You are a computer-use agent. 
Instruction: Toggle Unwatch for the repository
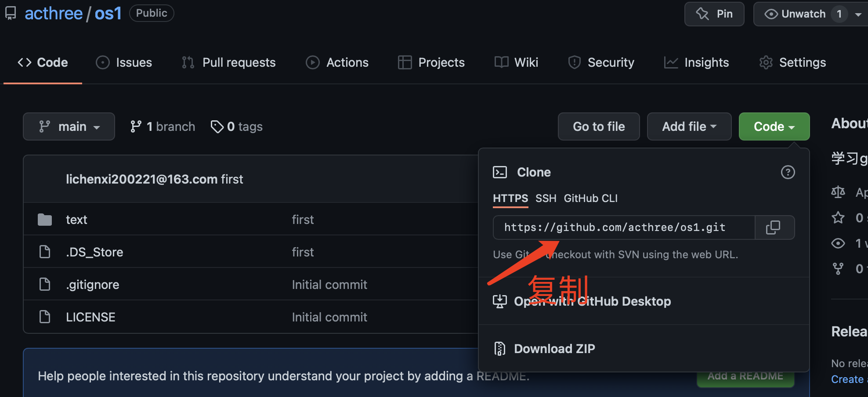pos(796,14)
